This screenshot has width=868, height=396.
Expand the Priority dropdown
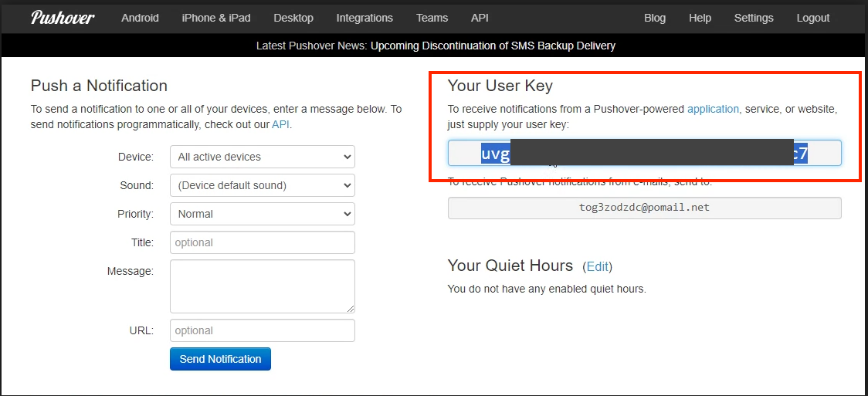pyautogui.click(x=262, y=214)
